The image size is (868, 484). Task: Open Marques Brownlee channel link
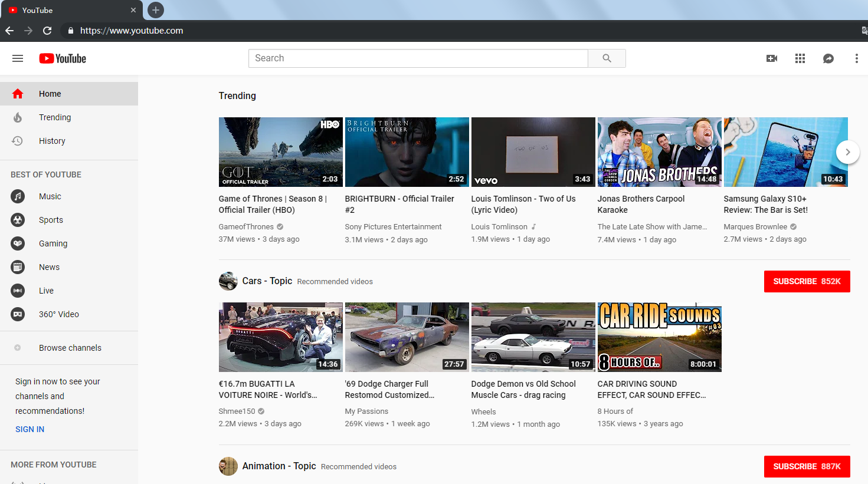(x=755, y=227)
